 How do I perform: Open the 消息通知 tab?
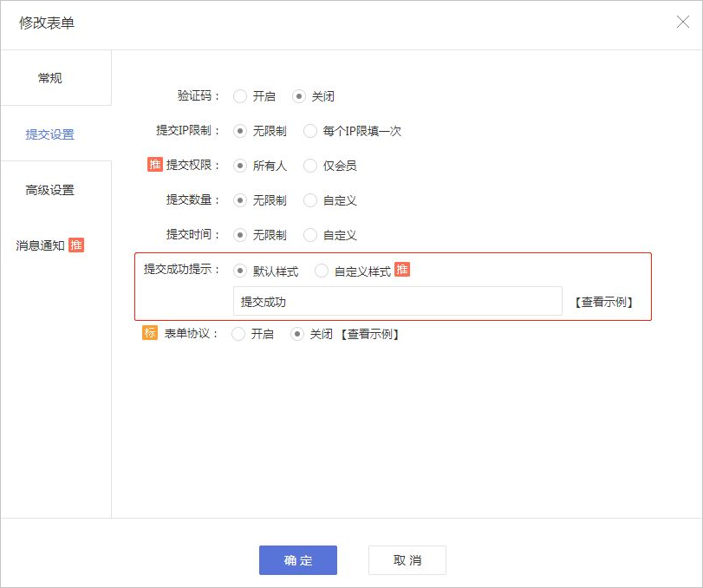(x=49, y=245)
